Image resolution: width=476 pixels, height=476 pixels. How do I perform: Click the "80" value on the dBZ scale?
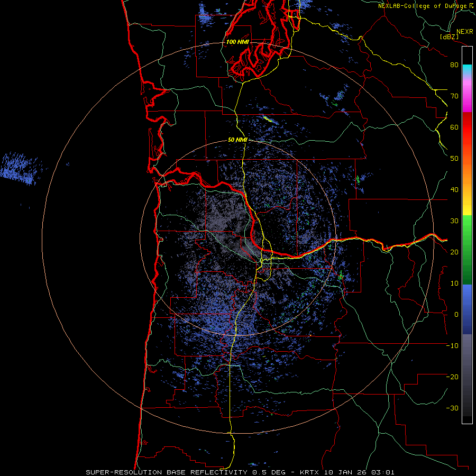click(x=454, y=65)
